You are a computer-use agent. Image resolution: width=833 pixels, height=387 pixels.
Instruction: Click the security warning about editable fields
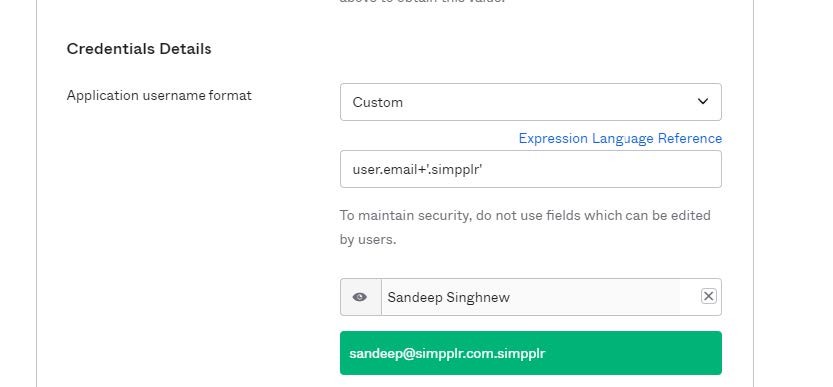coord(525,228)
